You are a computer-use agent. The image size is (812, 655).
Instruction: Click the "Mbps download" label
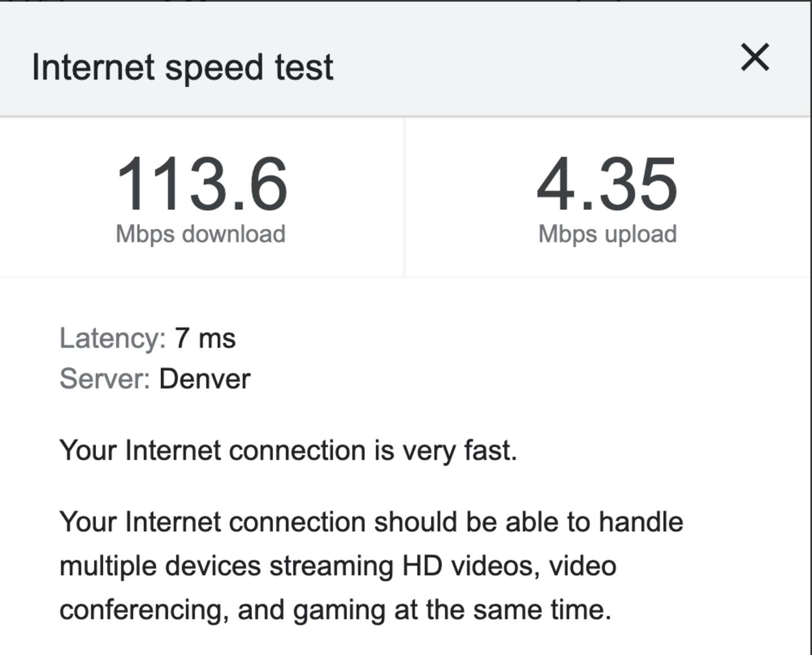[x=200, y=234]
